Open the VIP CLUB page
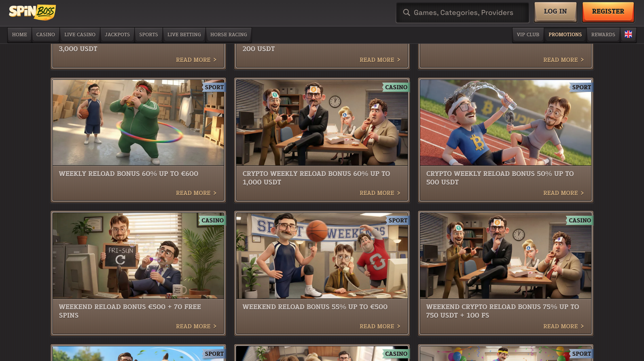 point(528,34)
